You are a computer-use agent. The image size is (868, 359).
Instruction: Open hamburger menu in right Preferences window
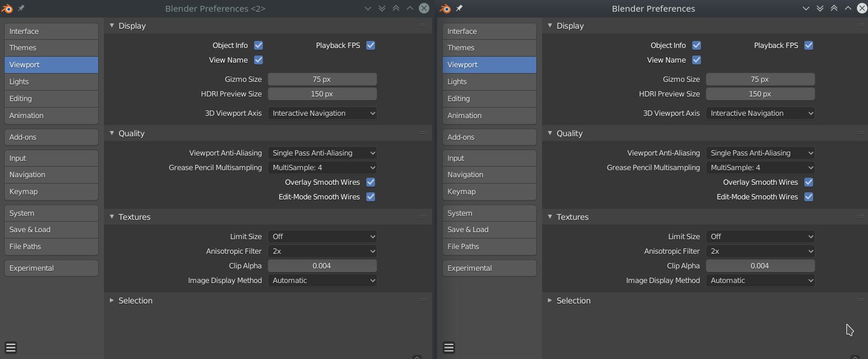[x=449, y=348]
